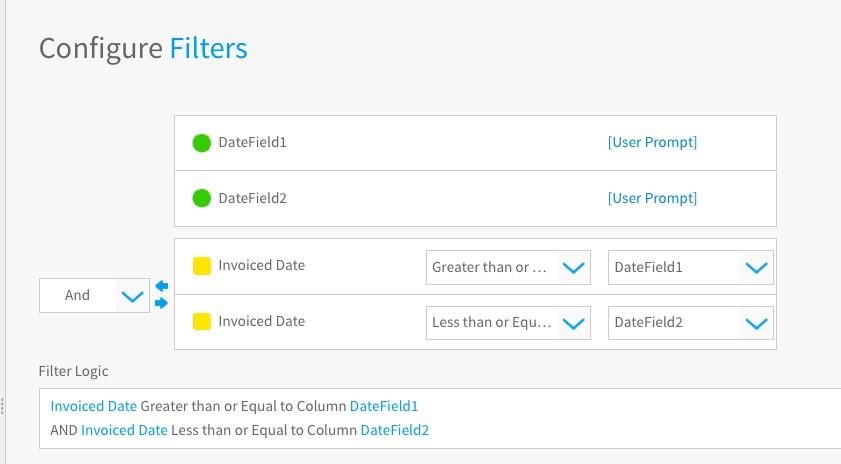Click the left-pointing blue arrow icon
The width and height of the screenshot is (841, 464).
(161, 286)
